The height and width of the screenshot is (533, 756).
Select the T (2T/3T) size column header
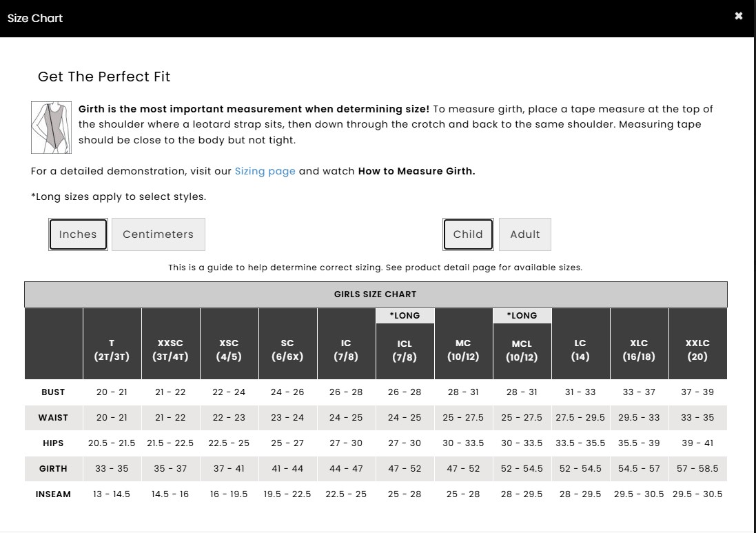point(112,350)
